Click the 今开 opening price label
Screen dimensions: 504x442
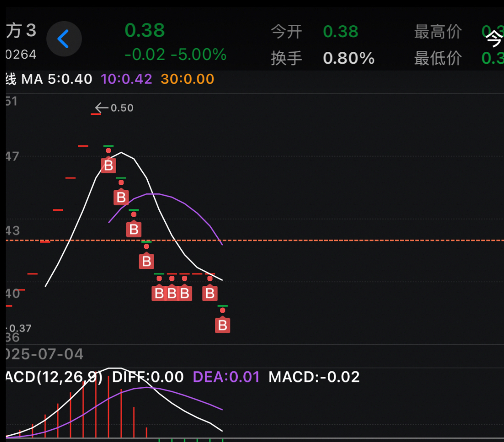[x=286, y=32]
